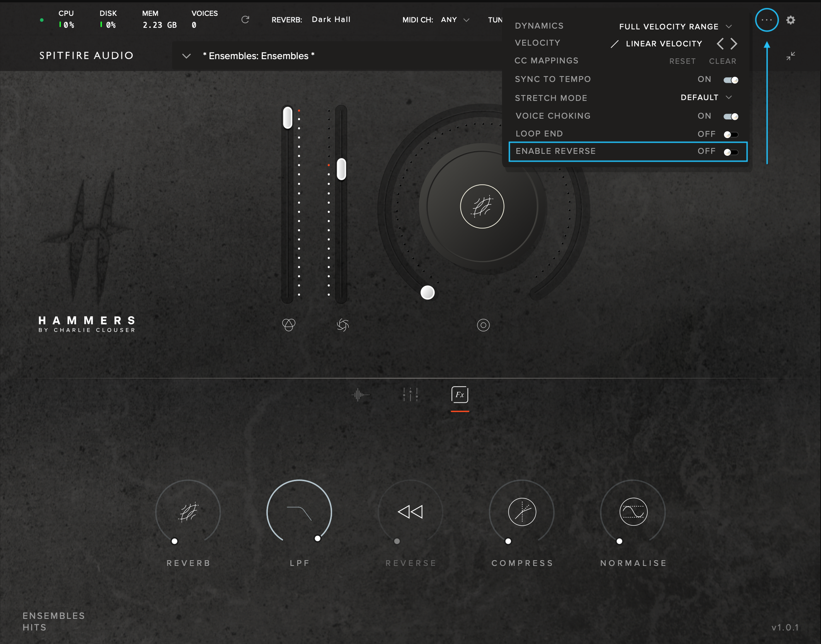
Task: Click the REVERB knob position dot
Action: pos(174,541)
